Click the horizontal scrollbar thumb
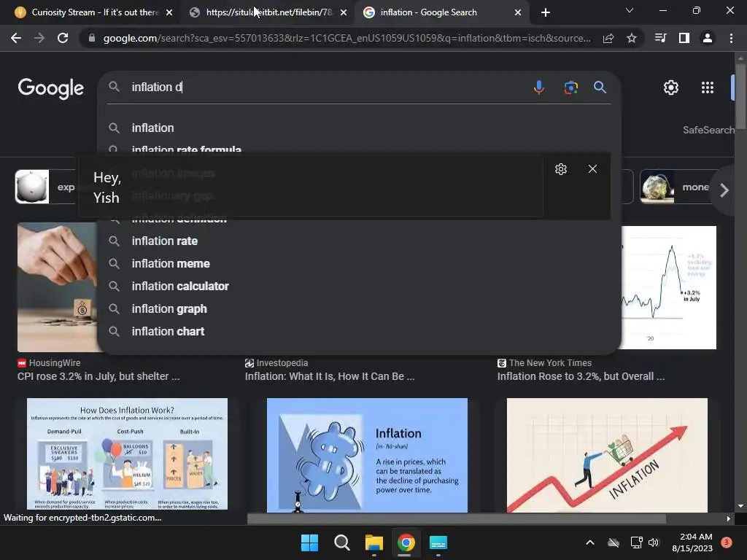 456,518
